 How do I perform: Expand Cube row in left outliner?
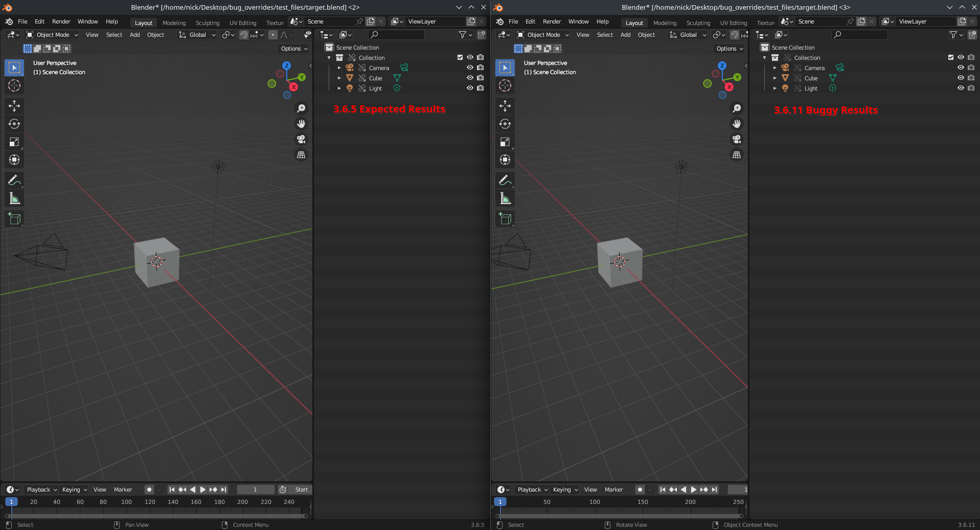tap(339, 78)
